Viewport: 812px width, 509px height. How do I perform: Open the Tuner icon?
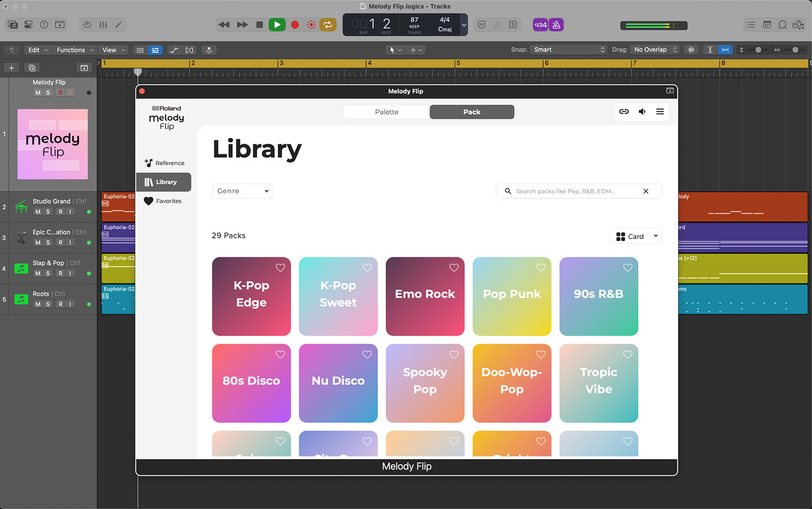pyautogui.click(x=497, y=25)
